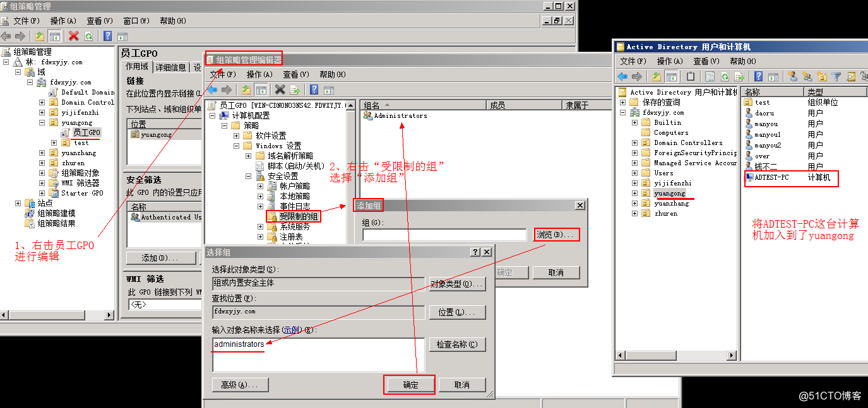Select ADTEST-PC computer in Active Directory list

point(771,177)
